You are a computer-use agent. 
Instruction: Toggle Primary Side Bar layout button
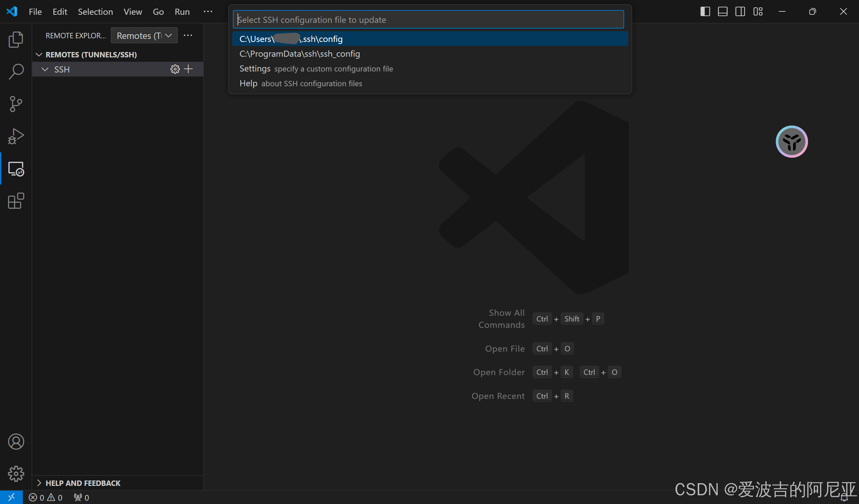pyautogui.click(x=705, y=12)
